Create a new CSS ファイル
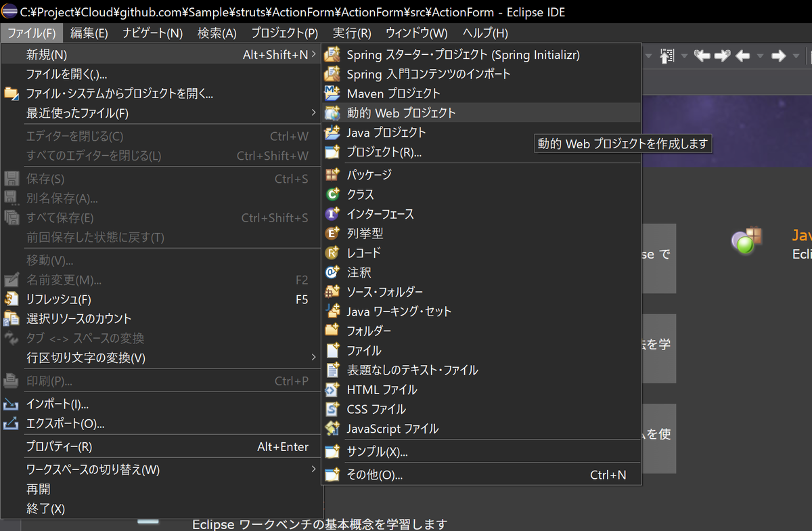The width and height of the screenshot is (812, 531). (481, 410)
